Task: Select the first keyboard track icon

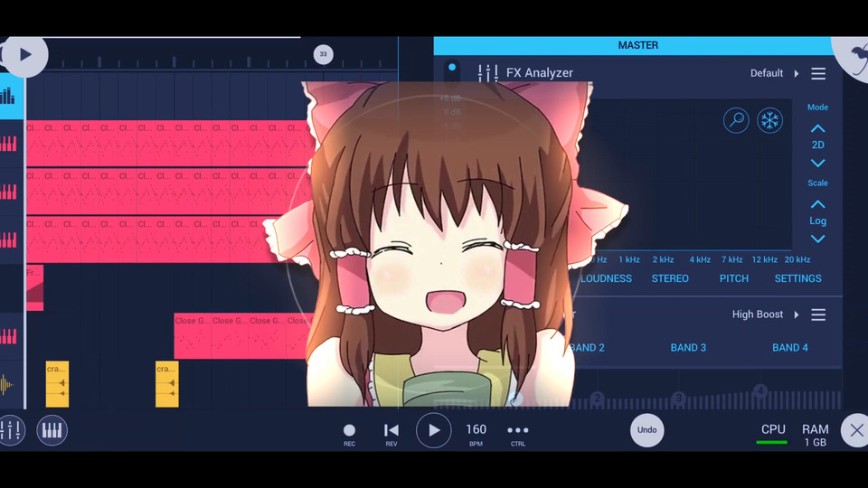Action: (9, 144)
